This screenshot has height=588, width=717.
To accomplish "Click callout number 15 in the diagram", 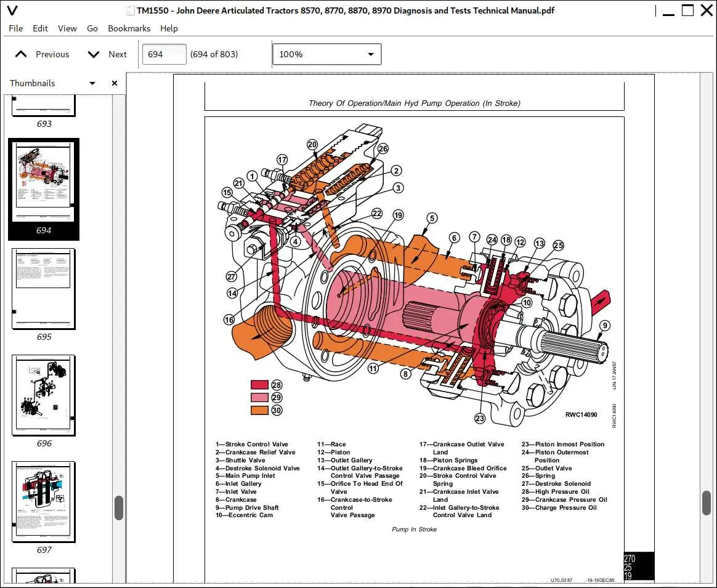I will 227,193.
